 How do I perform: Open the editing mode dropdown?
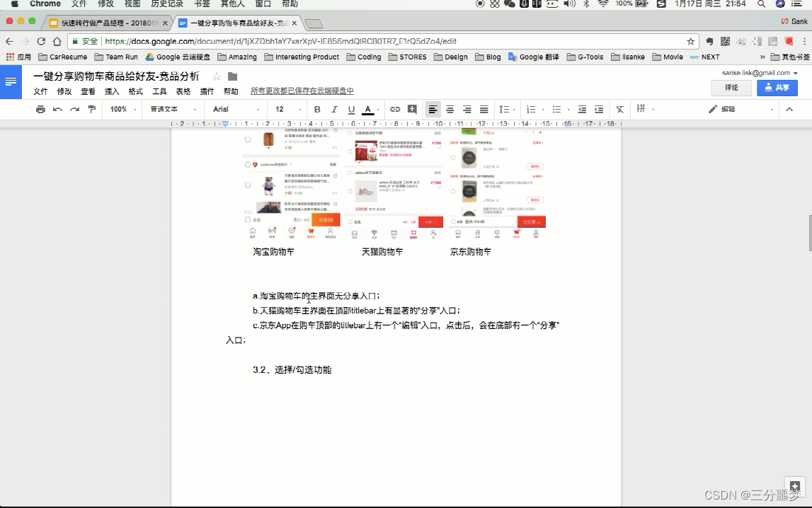741,109
